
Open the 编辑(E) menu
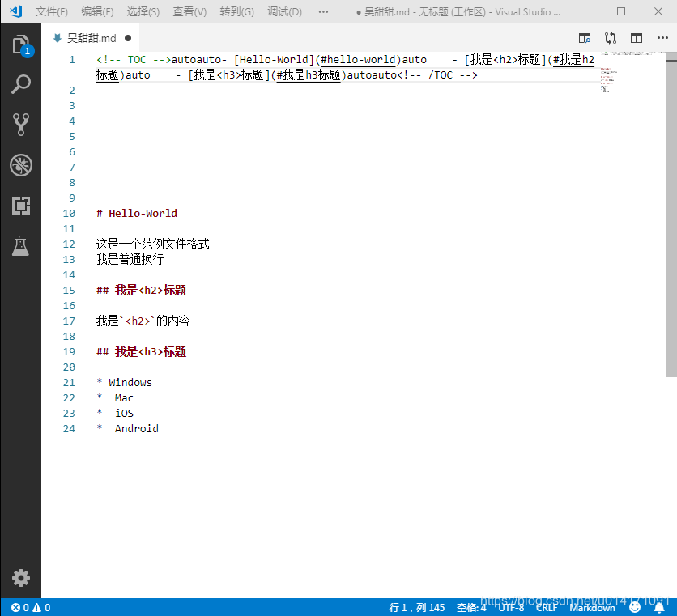[x=97, y=11]
